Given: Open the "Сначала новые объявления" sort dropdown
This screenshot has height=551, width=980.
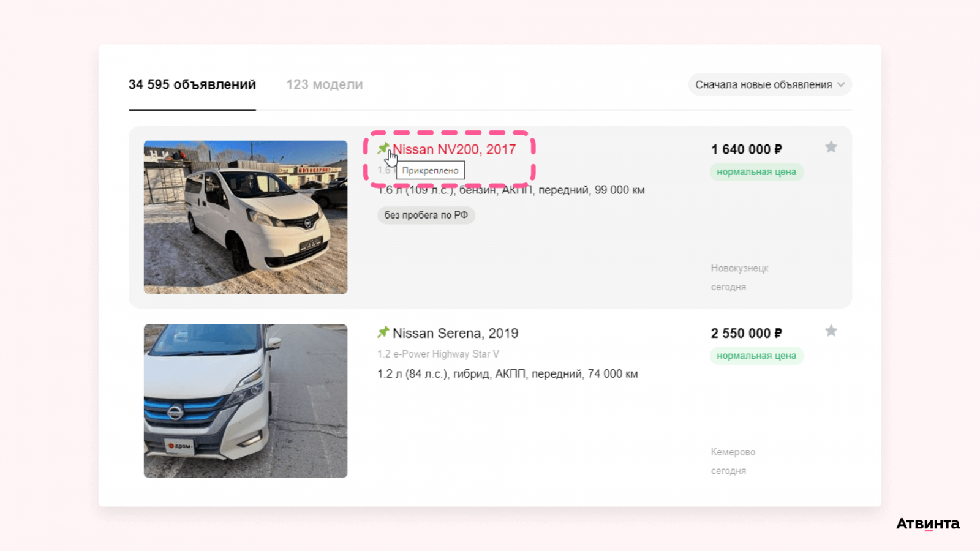Looking at the screenshot, I should pos(763,84).
